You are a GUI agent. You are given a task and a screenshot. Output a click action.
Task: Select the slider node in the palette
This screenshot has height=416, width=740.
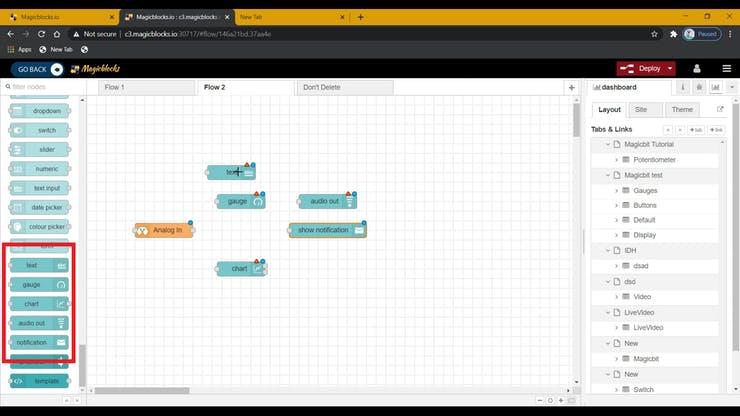tap(38, 149)
